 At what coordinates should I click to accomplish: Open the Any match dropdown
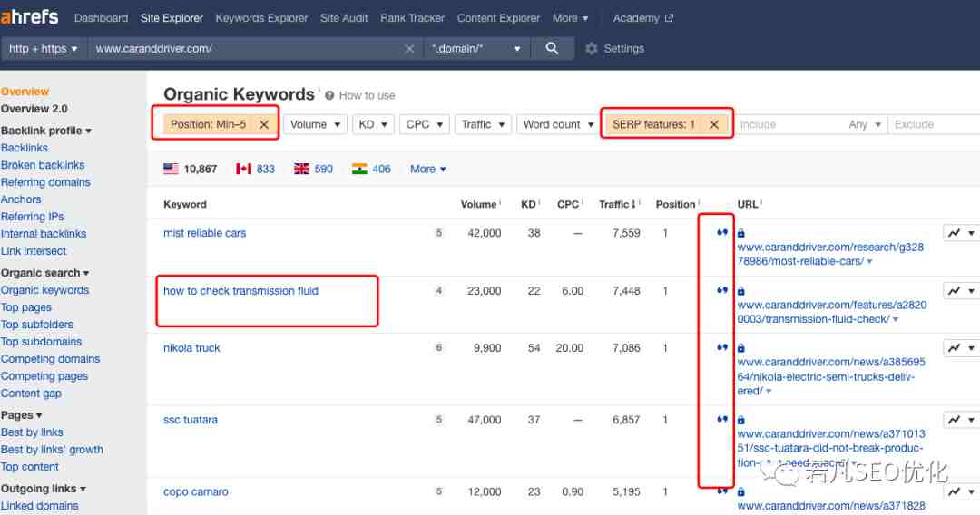[x=865, y=124]
